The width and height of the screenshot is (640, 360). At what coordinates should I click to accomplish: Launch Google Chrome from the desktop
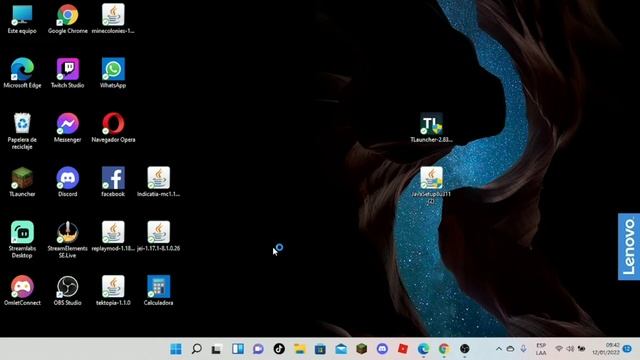[x=68, y=19]
